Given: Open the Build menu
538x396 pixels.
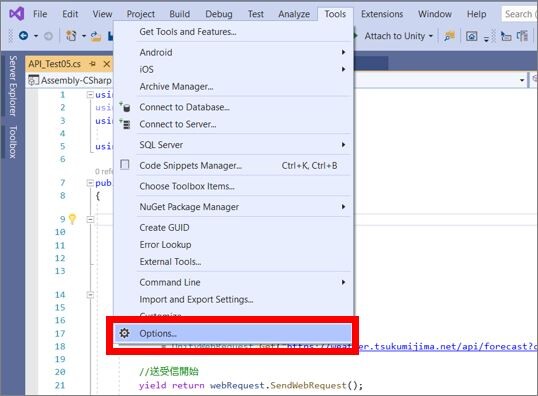Looking at the screenshot, I should (x=179, y=14).
